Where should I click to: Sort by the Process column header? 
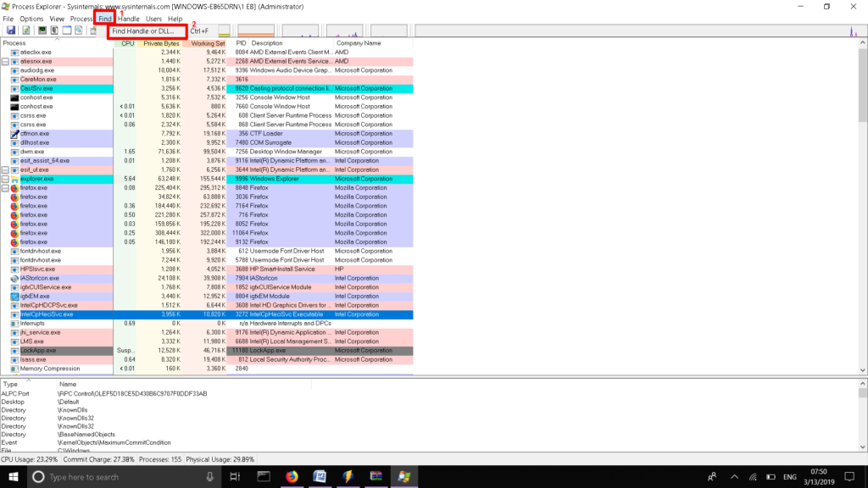[57, 43]
